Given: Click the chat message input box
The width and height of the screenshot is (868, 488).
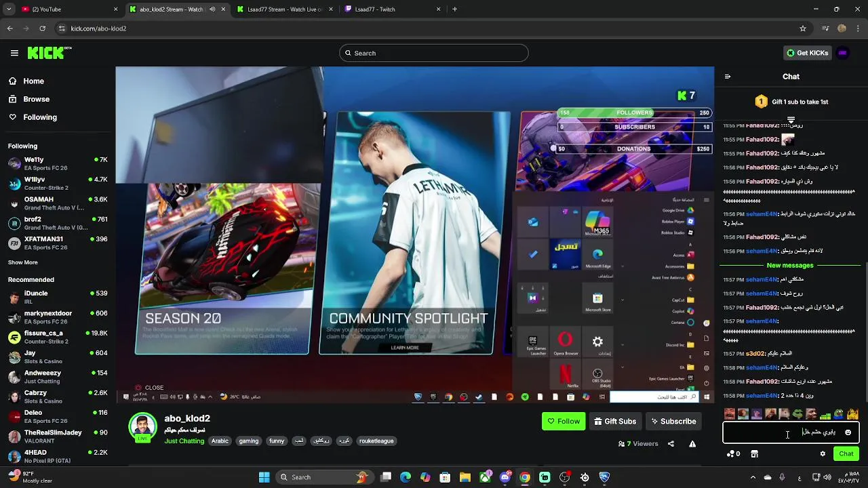Looking at the screenshot, I should click(791, 432).
